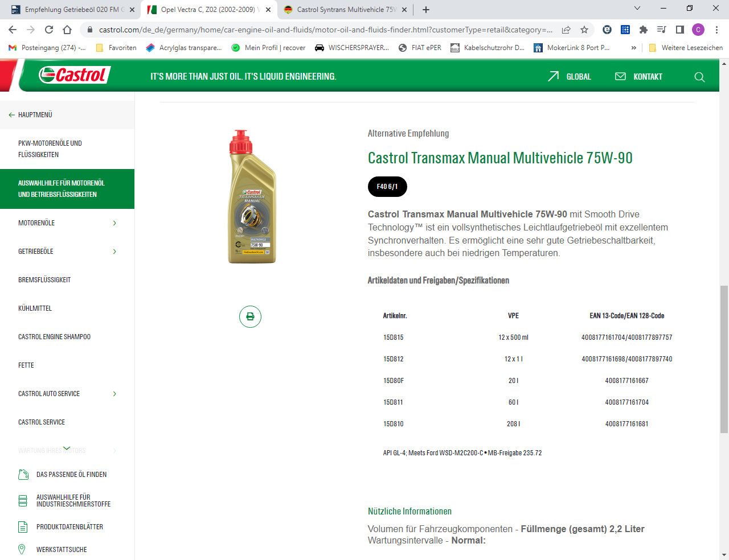
Task: Click article number 15D812
Action: 394,359
